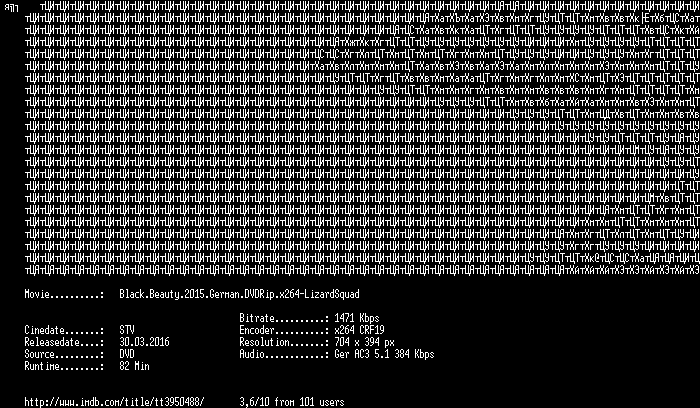Select the 3,6/10 from 101 users rating

292,402
